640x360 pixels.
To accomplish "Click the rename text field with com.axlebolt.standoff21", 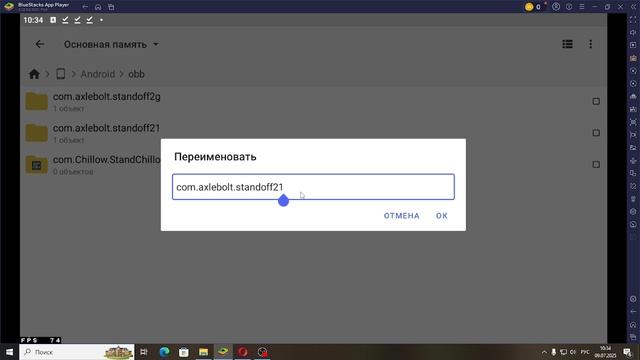I will pos(313,187).
